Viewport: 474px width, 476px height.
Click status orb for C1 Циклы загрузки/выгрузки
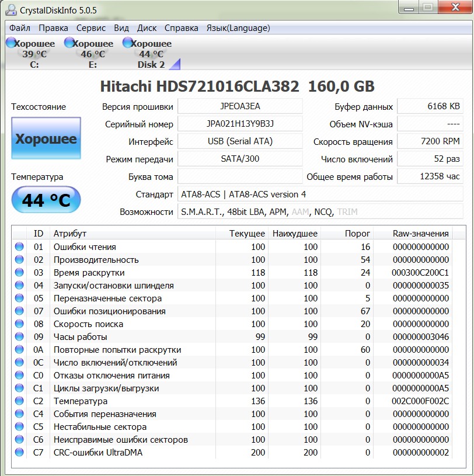pyautogui.click(x=19, y=388)
